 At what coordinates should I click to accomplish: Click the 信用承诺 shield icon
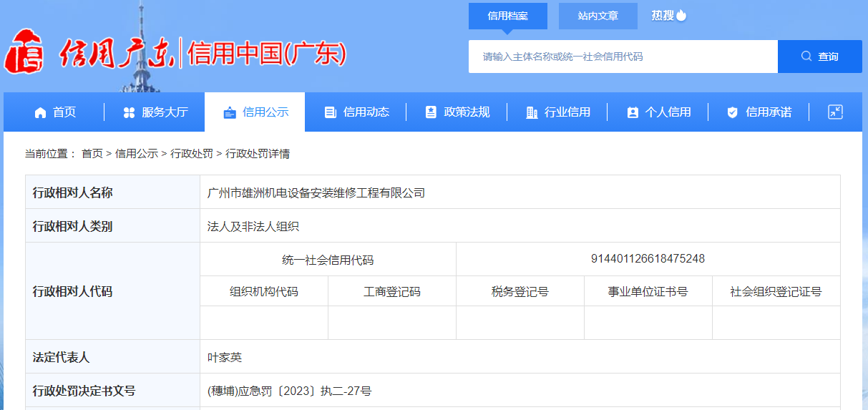point(732,112)
